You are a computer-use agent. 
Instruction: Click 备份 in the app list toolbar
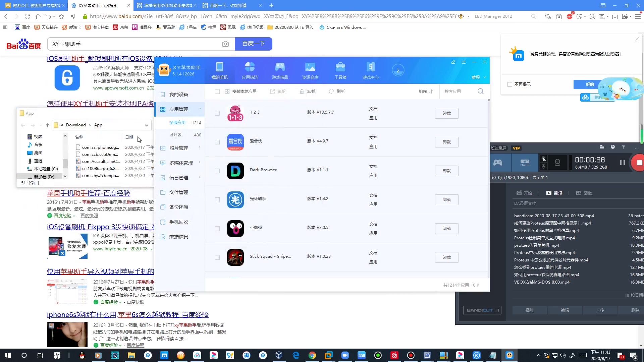[278, 91]
